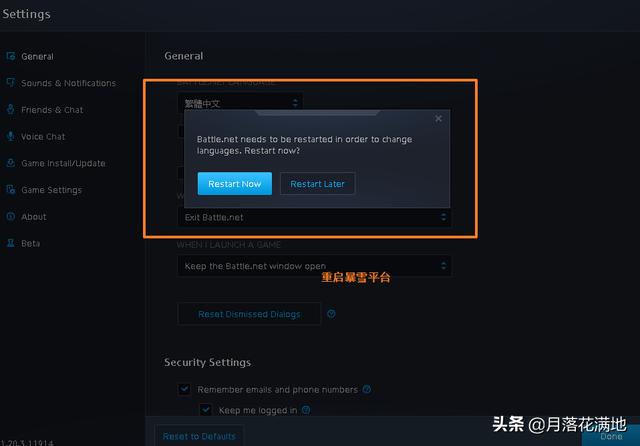Viewport: 640px width, 446px height.
Task: Open the language dropdown showing 繁體中文
Action: click(x=240, y=103)
